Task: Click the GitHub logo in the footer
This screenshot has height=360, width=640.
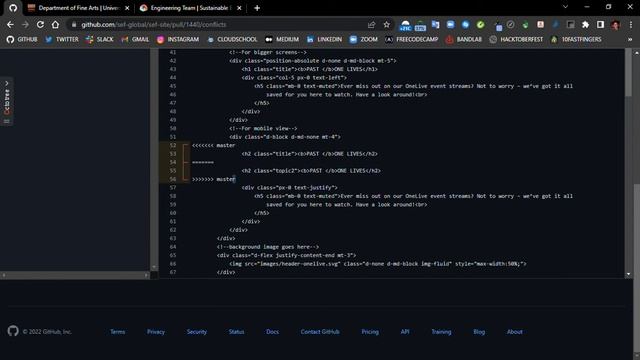Action: point(13,331)
